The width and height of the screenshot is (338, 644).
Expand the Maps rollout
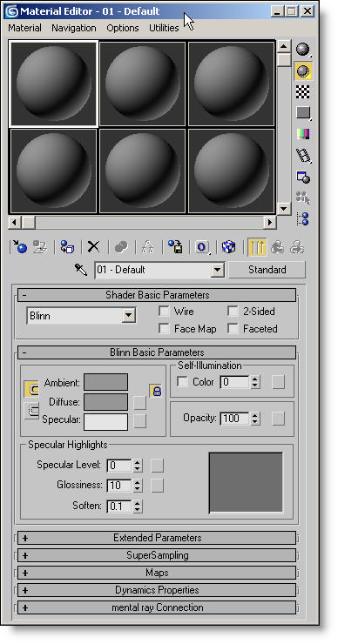pyautogui.click(x=157, y=573)
